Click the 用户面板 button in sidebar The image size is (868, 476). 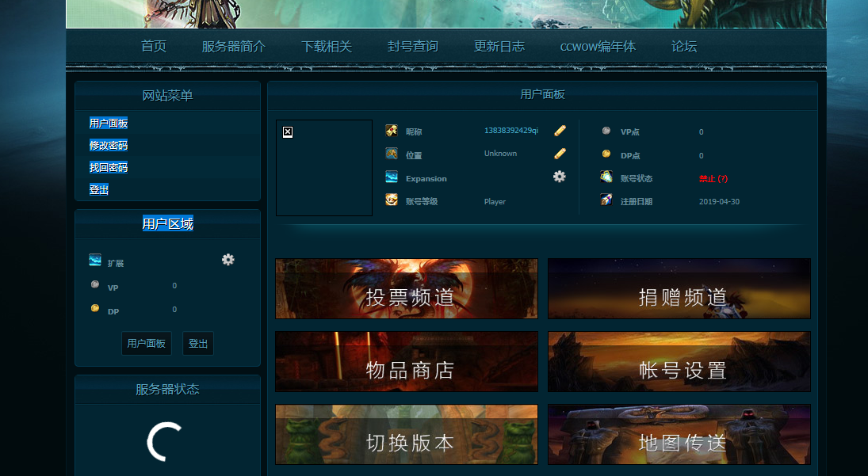click(146, 343)
